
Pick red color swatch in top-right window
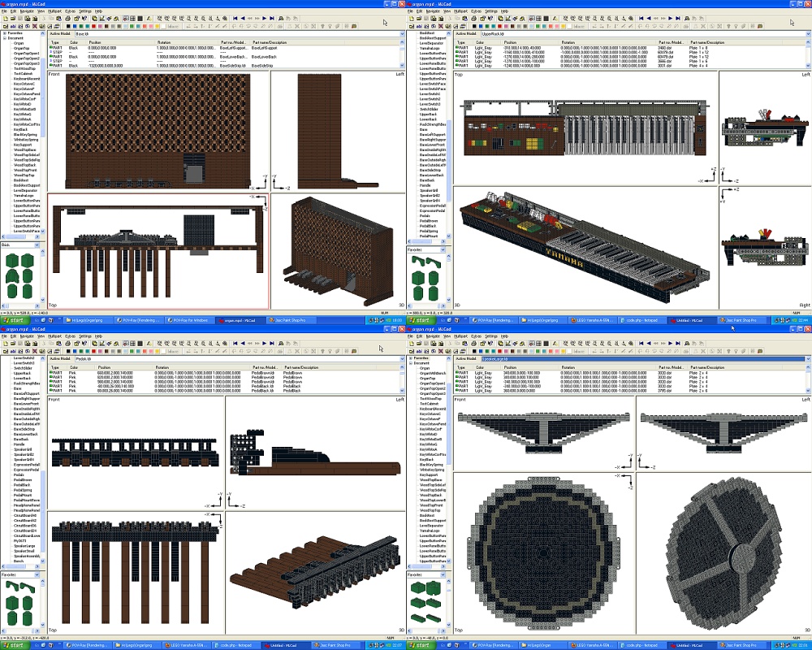pos(499,26)
